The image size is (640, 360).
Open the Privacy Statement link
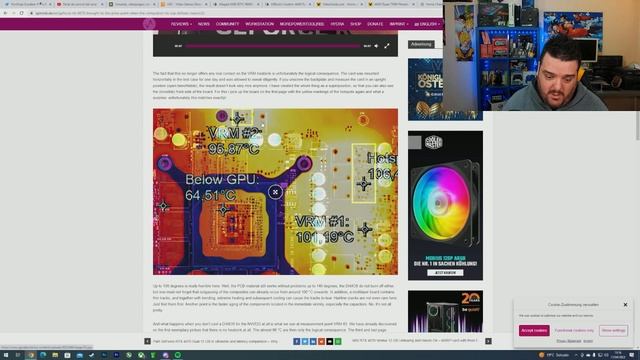569,341
